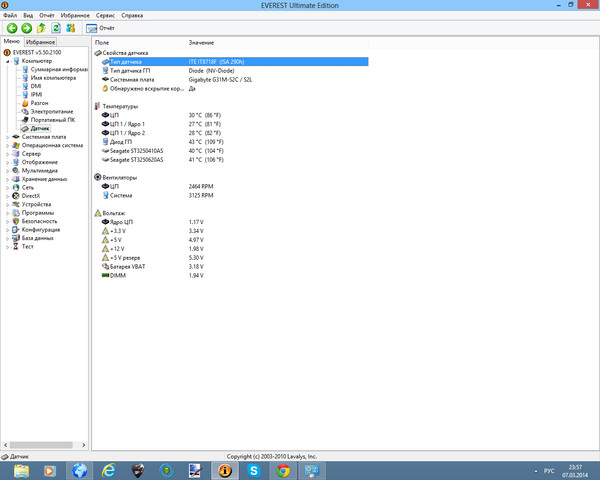Select the Обнаружено вскрытие корпуса row

click(235, 88)
